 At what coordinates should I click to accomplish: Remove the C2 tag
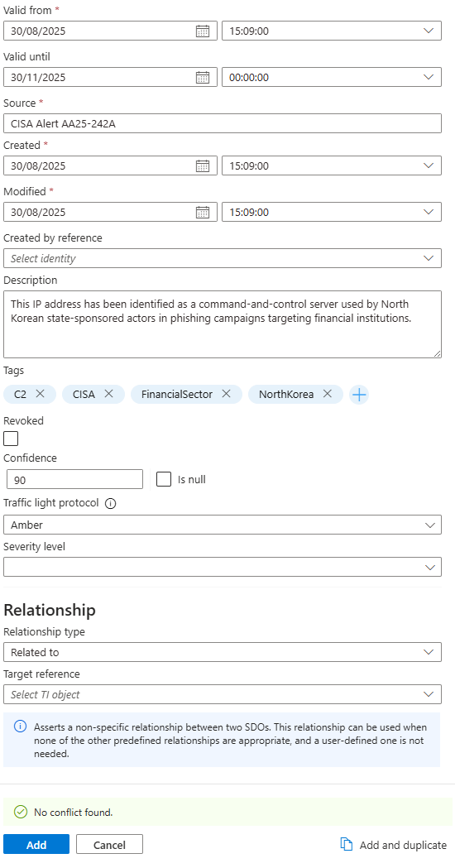click(x=40, y=394)
